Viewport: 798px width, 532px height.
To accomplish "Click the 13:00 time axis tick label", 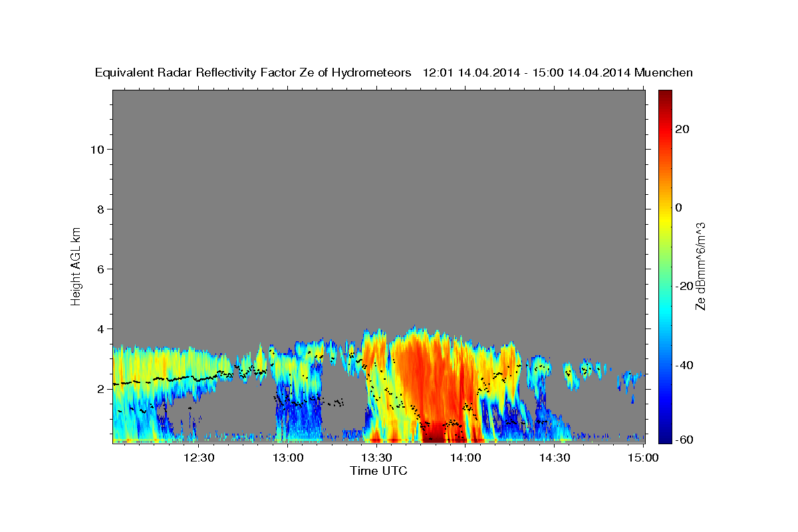I will tap(287, 458).
